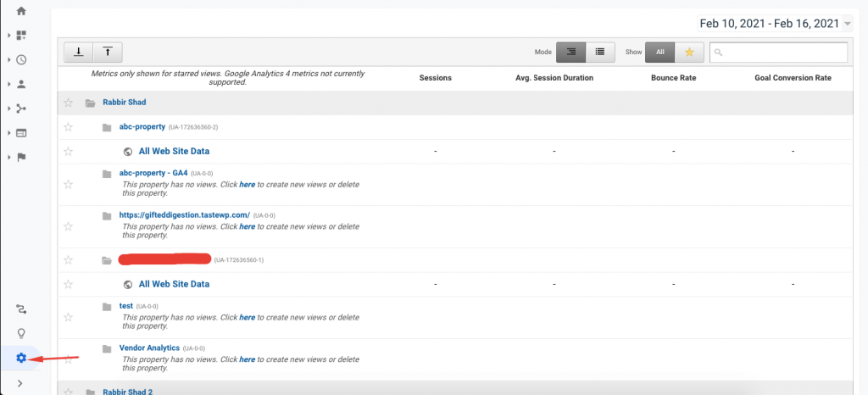Expand the Customization section triangle
The width and height of the screenshot is (868, 395).
coord(9,36)
